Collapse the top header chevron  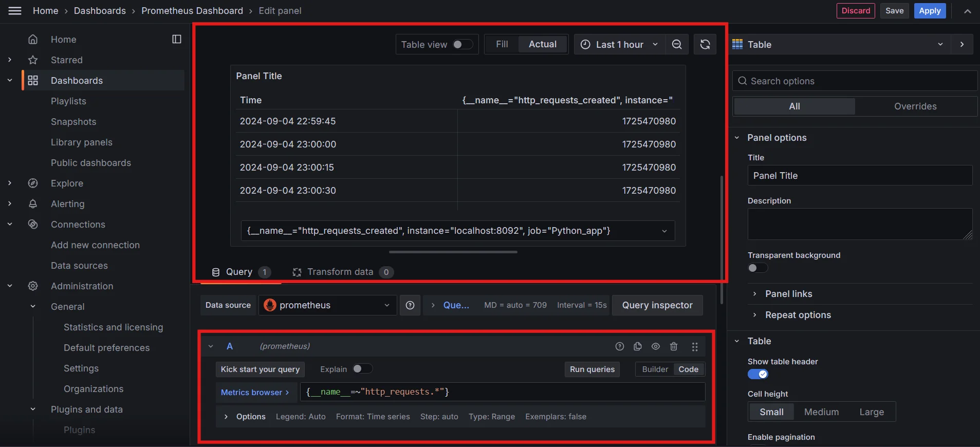(x=968, y=11)
